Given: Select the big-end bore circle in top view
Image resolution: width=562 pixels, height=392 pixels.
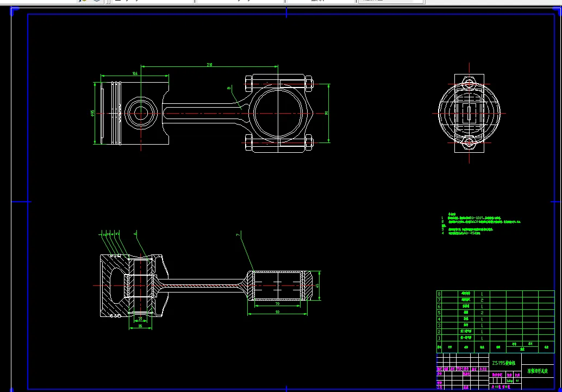Looking at the screenshot, I should tap(278, 113).
